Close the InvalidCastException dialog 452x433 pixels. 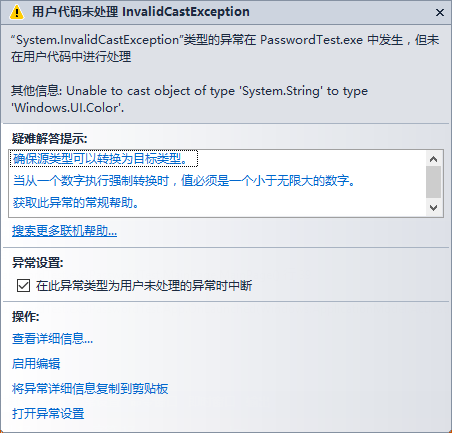[440, 13]
